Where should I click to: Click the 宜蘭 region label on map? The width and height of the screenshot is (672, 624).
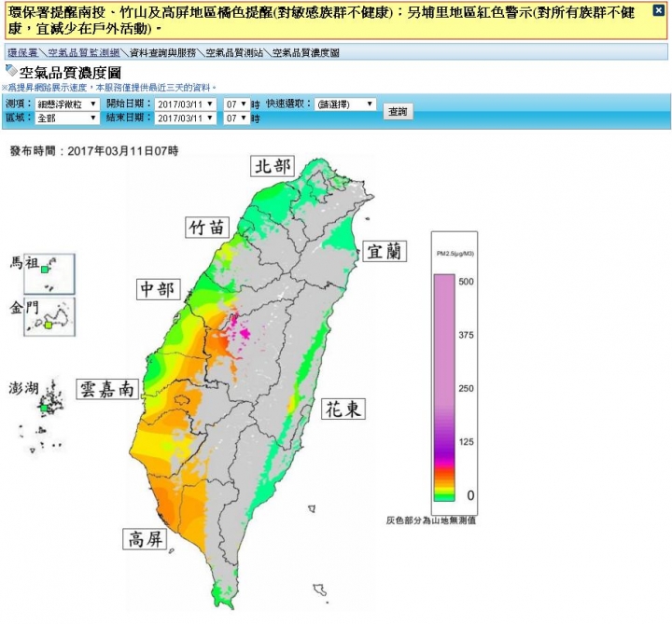click(x=385, y=251)
